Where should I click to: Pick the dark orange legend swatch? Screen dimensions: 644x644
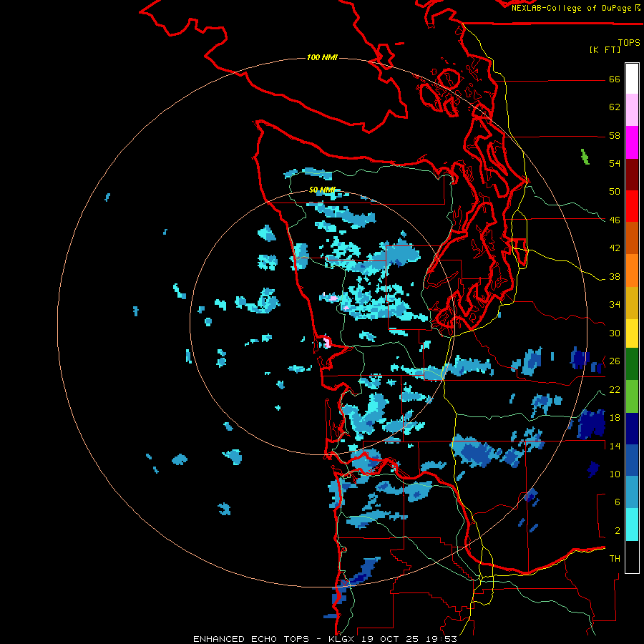coord(632,238)
